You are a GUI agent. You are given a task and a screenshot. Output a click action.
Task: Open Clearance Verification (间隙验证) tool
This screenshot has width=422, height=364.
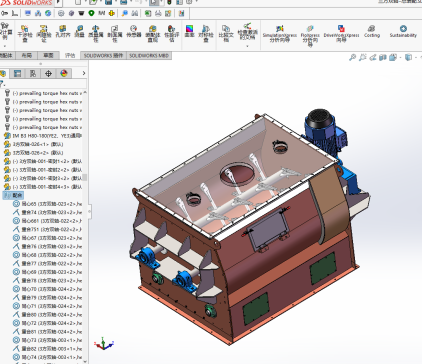click(44, 33)
